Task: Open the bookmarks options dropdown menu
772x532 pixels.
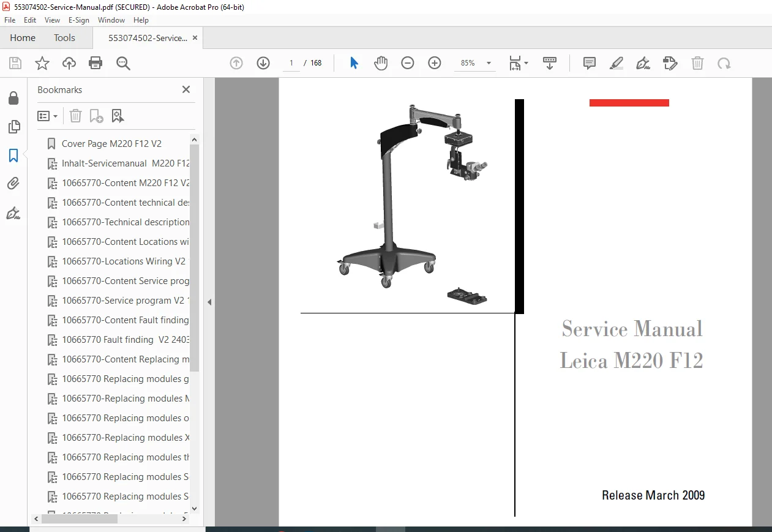Action: coord(48,116)
